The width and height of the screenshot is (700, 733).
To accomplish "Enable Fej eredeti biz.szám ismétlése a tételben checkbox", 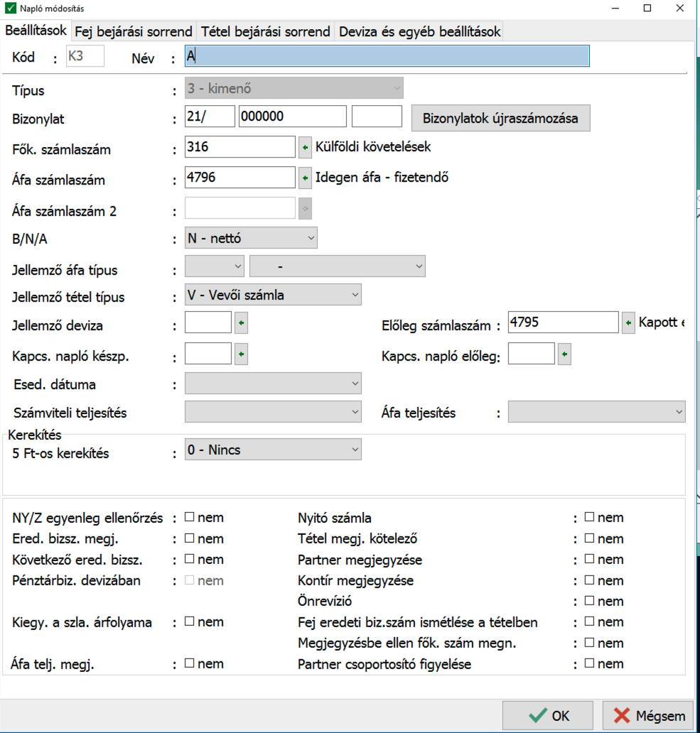I will tap(590, 621).
